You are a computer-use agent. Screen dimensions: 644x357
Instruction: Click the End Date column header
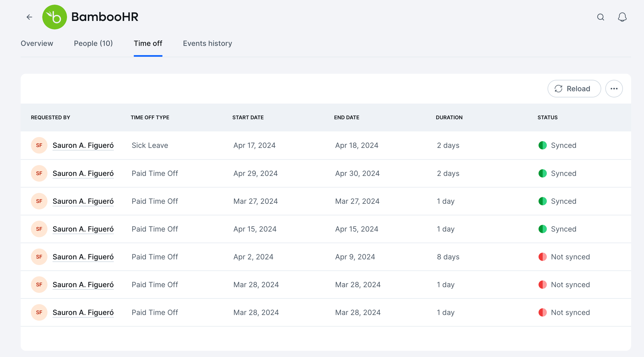[x=347, y=117]
